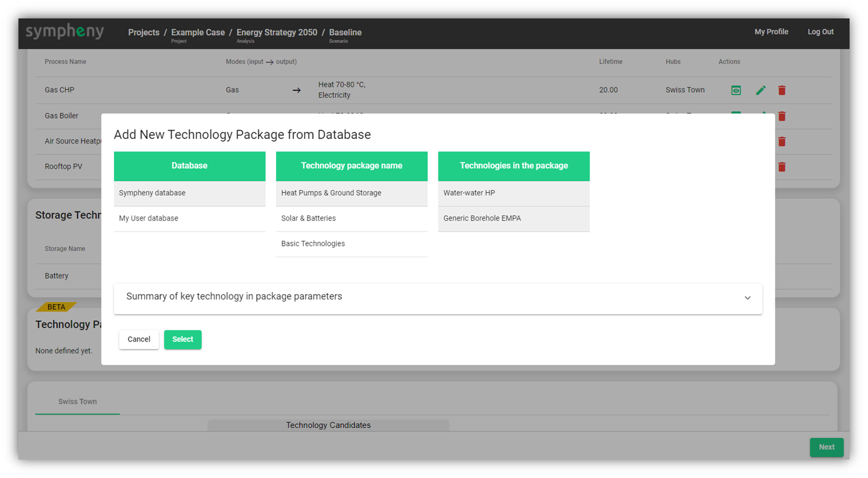Click Log Out in the top bar
868x478 pixels.
tap(820, 32)
